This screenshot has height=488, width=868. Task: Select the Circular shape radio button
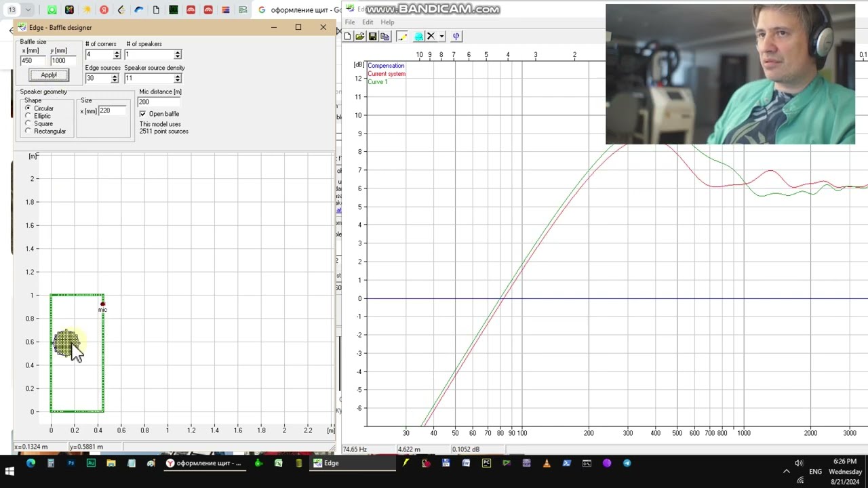28,108
